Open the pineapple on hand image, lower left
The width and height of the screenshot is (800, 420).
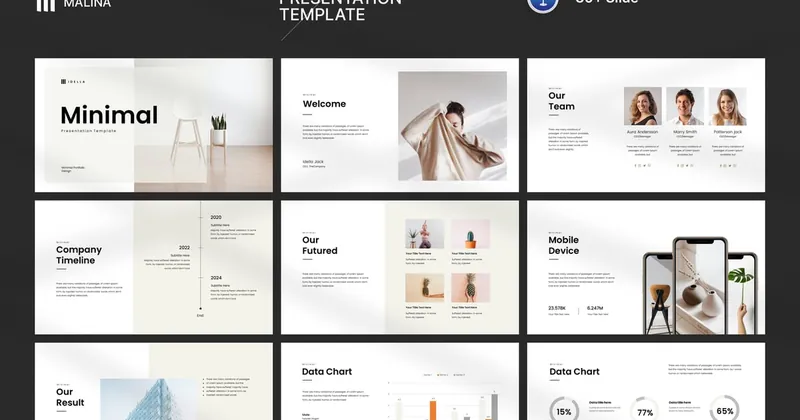pos(424,288)
